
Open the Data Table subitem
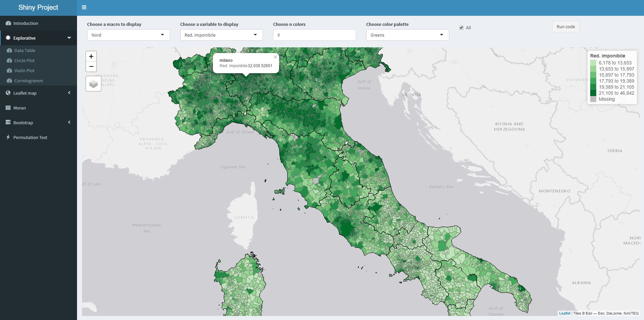tap(38, 50)
